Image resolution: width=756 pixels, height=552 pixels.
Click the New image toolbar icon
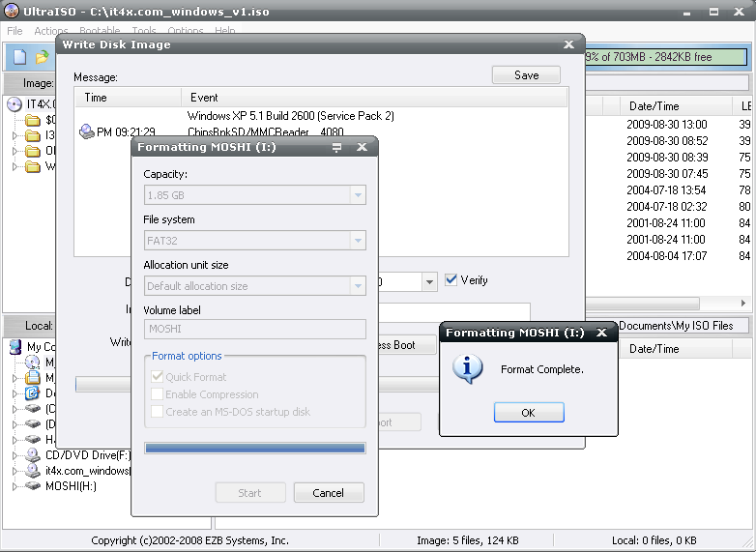(x=19, y=57)
